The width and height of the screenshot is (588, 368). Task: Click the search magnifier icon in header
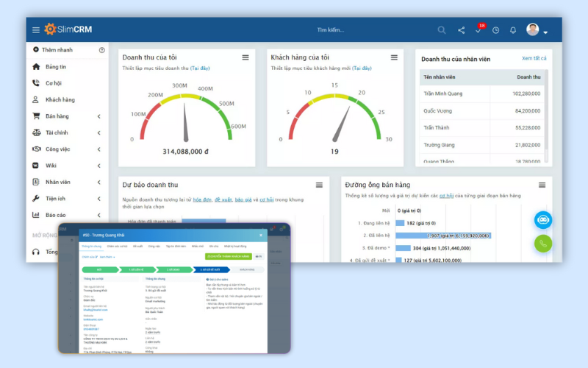pyautogui.click(x=442, y=30)
